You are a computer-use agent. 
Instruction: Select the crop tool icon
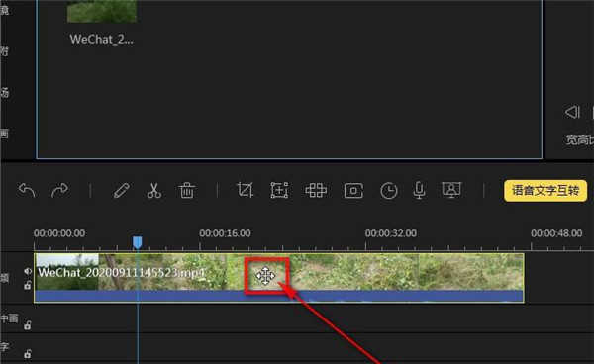[245, 190]
